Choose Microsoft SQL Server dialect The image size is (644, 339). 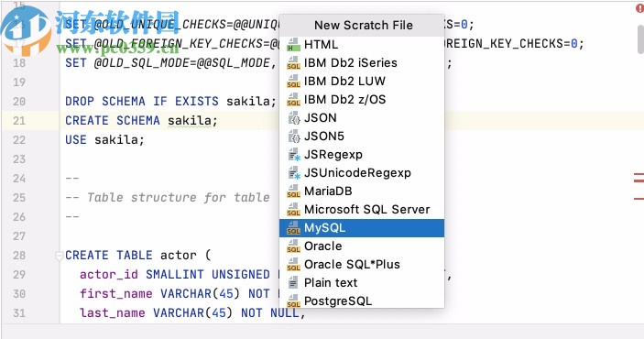tap(362, 210)
